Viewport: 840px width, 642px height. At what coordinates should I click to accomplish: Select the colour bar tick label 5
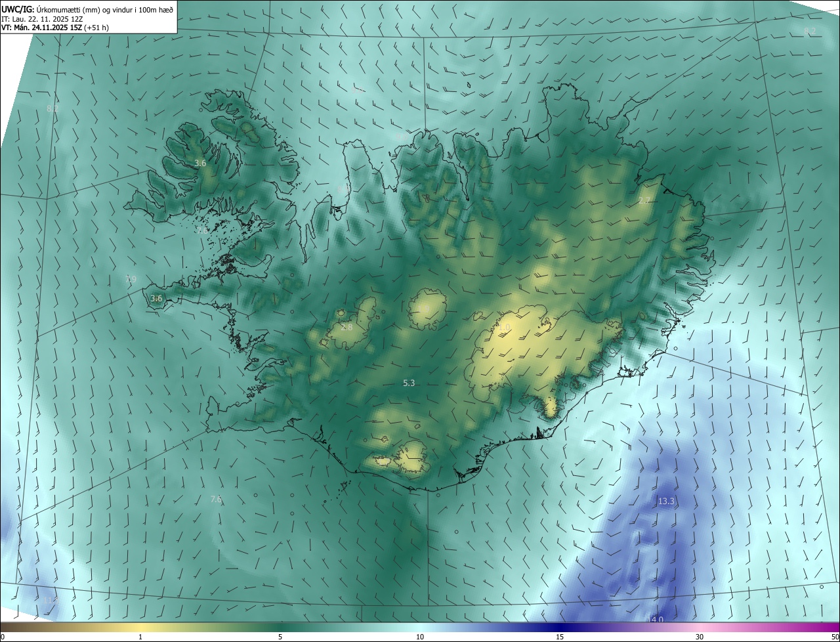click(280, 637)
